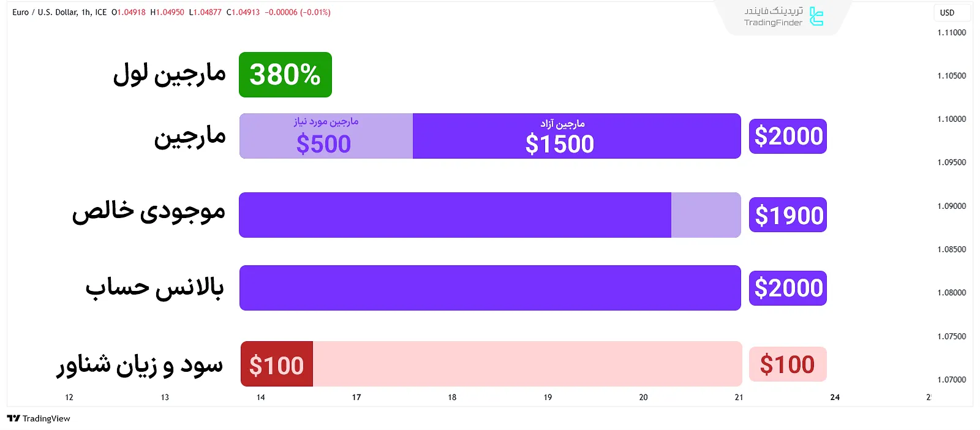The width and height of the screenshot is (980, 430).
Task: Click the pink $100 badge at right
Action: (788, 364)
